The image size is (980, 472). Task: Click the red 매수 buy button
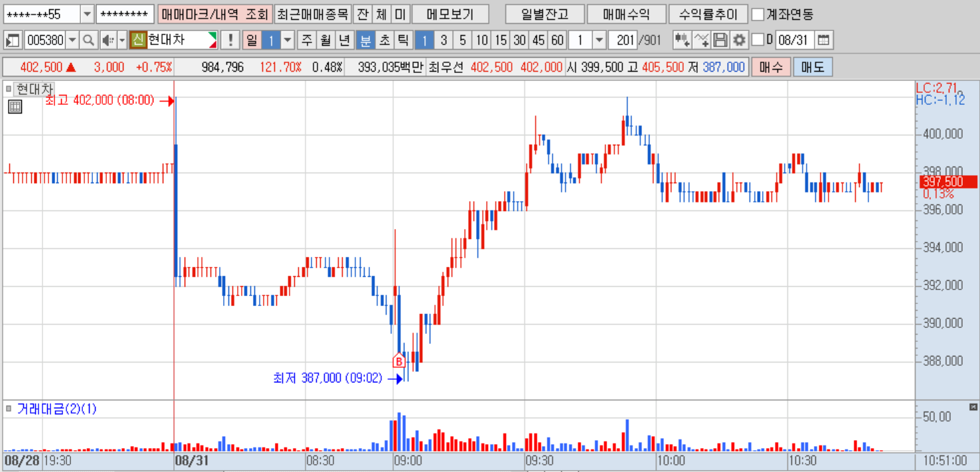[771, 67]
